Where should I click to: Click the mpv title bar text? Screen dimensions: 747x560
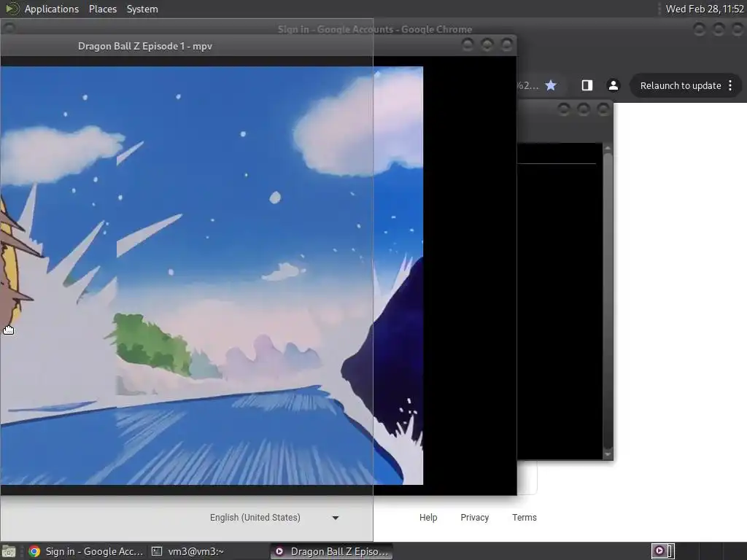145,46
